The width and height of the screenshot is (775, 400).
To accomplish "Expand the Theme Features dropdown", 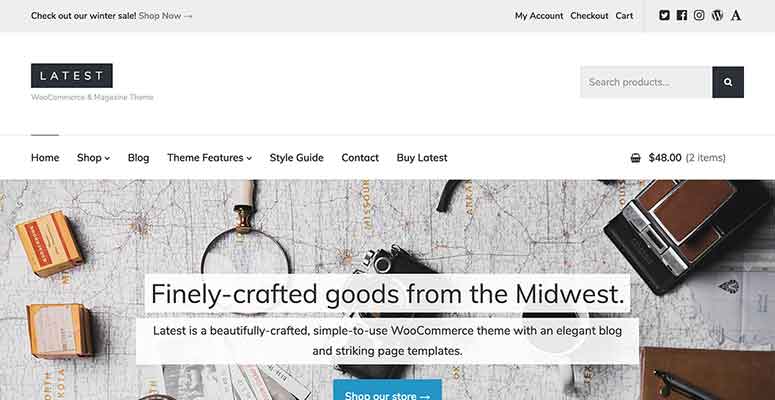I will click(x=210, y=158).
